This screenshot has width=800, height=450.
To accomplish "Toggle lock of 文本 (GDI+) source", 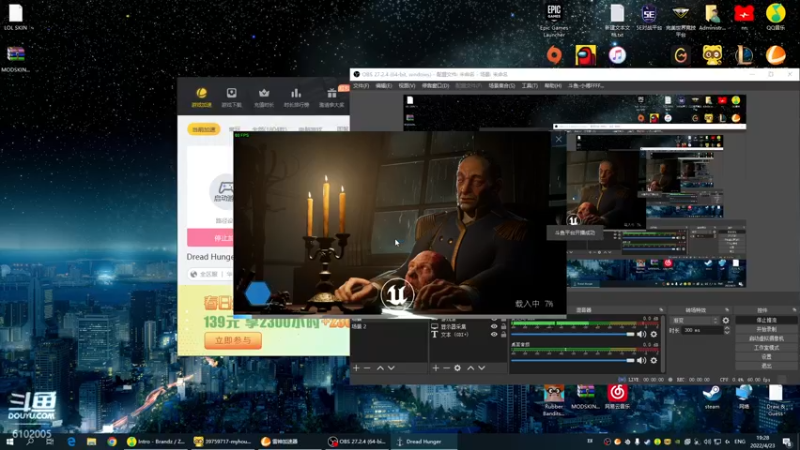I will [504, 335].
